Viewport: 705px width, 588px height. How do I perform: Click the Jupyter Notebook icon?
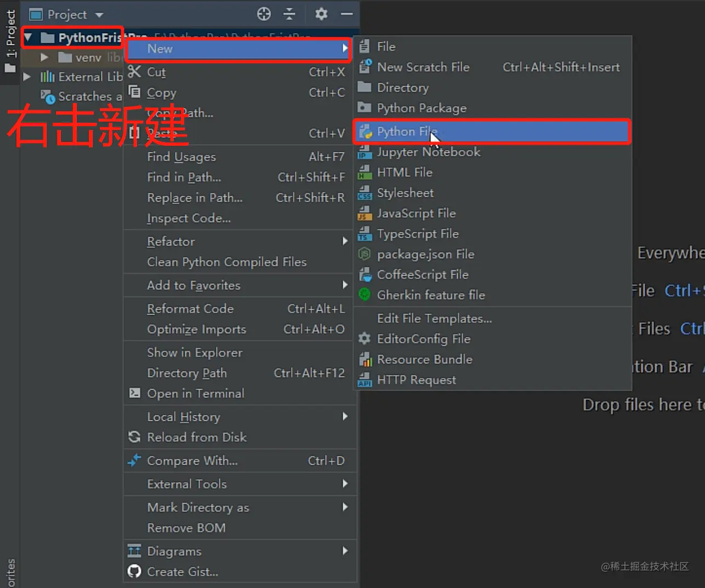[x=365, y=152]
